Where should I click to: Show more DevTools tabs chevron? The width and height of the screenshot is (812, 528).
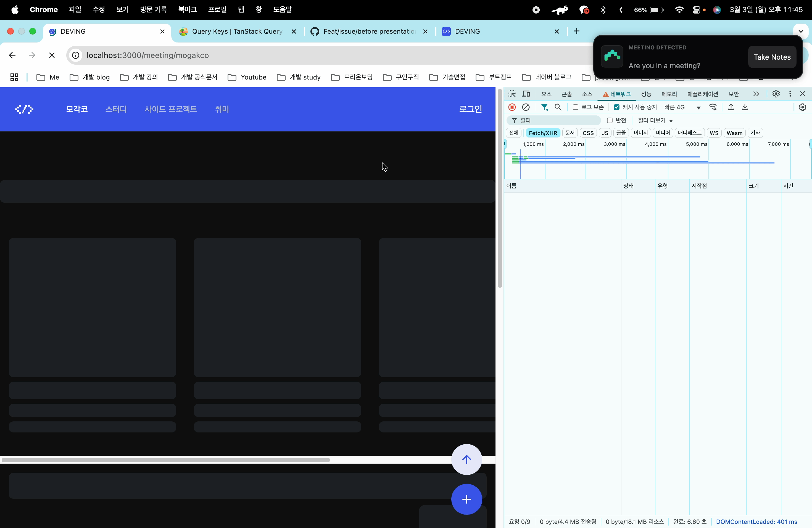(756, 94)
